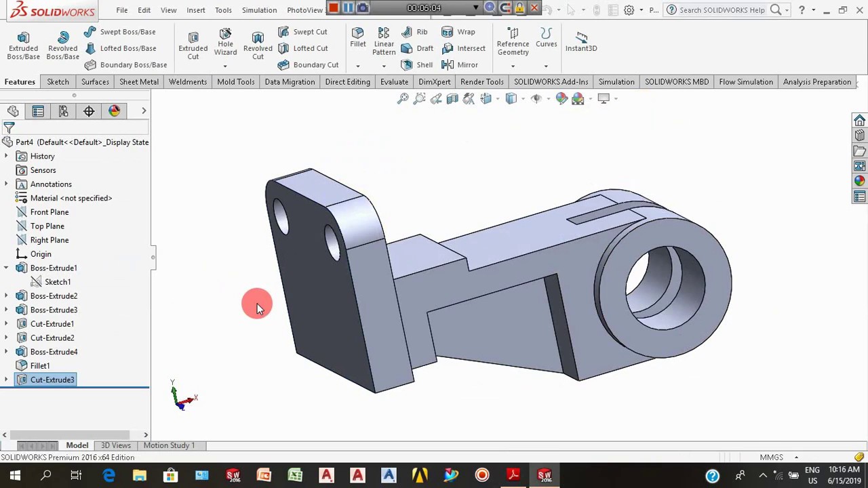Select the Revolved Boss/Base tool

62,45
